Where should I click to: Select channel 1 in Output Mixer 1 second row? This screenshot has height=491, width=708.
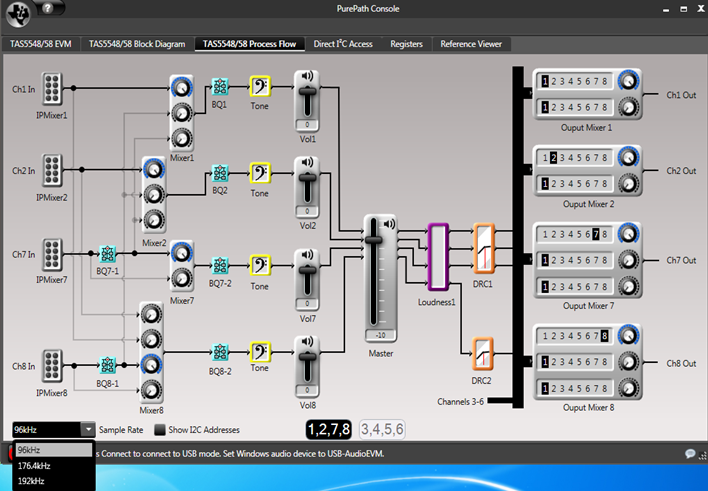pyautogui.click(x=545, y=108)
